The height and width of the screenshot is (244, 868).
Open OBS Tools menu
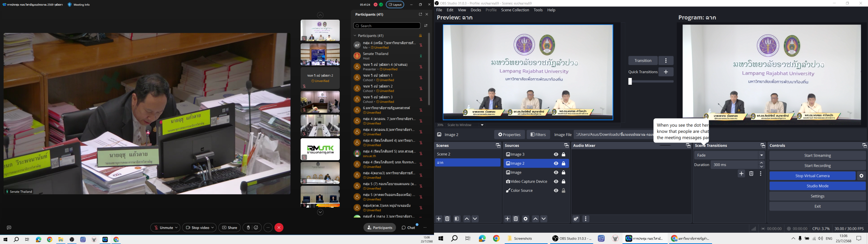point(538,10)
